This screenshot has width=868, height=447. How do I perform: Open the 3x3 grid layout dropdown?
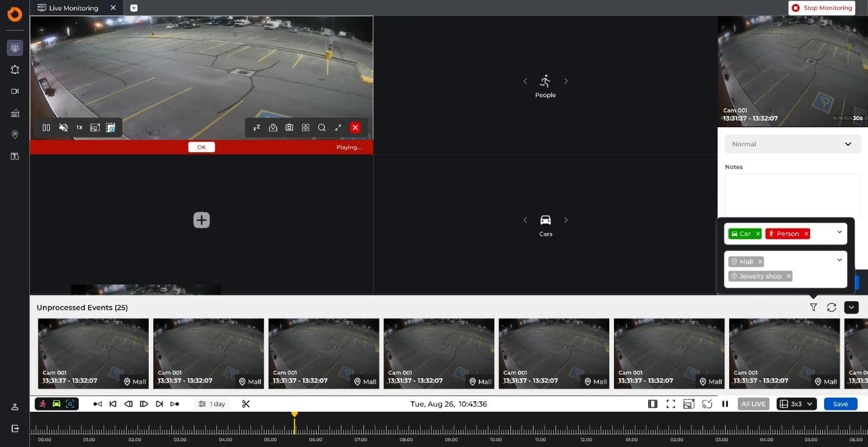(796, 404)
